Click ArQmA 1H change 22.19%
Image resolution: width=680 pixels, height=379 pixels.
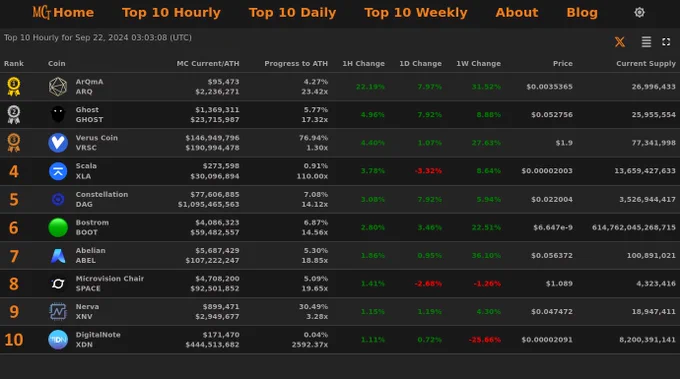pos(370,87)
